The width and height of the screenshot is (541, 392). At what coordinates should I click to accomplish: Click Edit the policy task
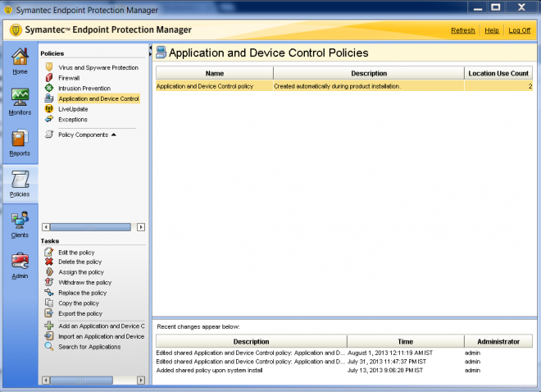76,253
